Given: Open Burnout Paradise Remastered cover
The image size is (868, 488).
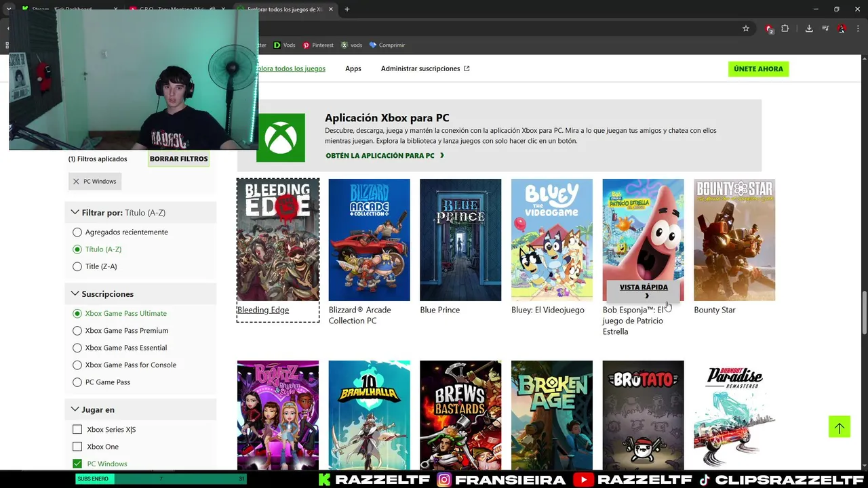Looking at the screenshot, I should click(x=734, y=415).
